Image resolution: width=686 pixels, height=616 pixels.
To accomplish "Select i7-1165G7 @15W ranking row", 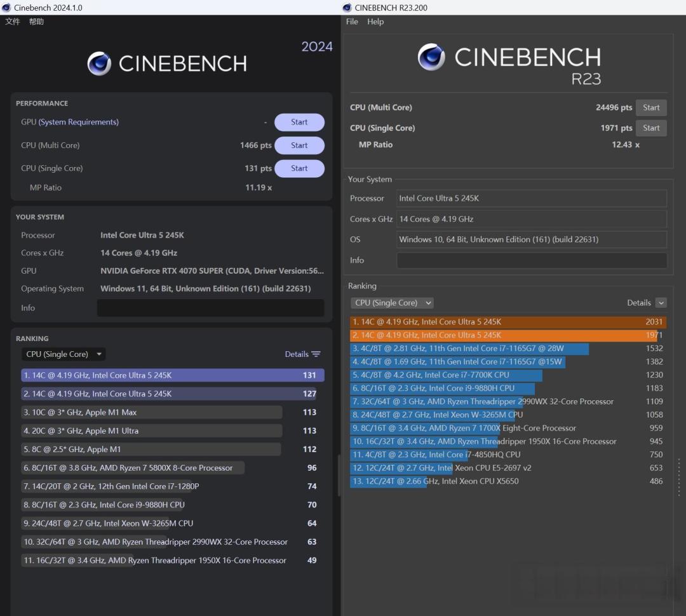I will click(x=508, y=362).
